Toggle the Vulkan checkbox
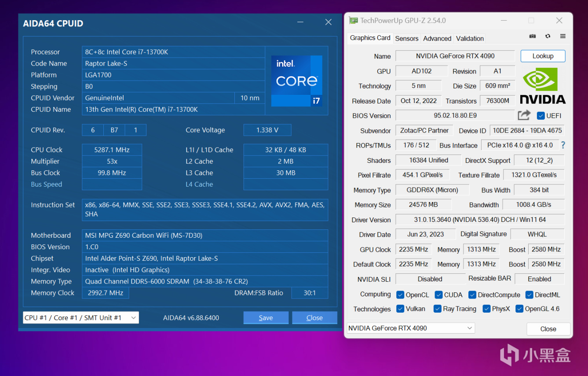The height and width of the screenshot is (376, 588). [400, 309]
